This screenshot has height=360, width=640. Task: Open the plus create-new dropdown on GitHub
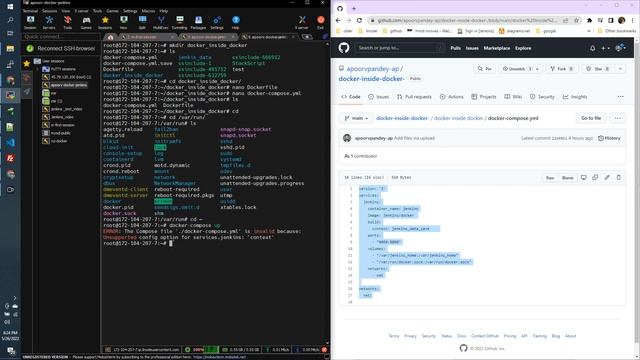click(605, 48)
